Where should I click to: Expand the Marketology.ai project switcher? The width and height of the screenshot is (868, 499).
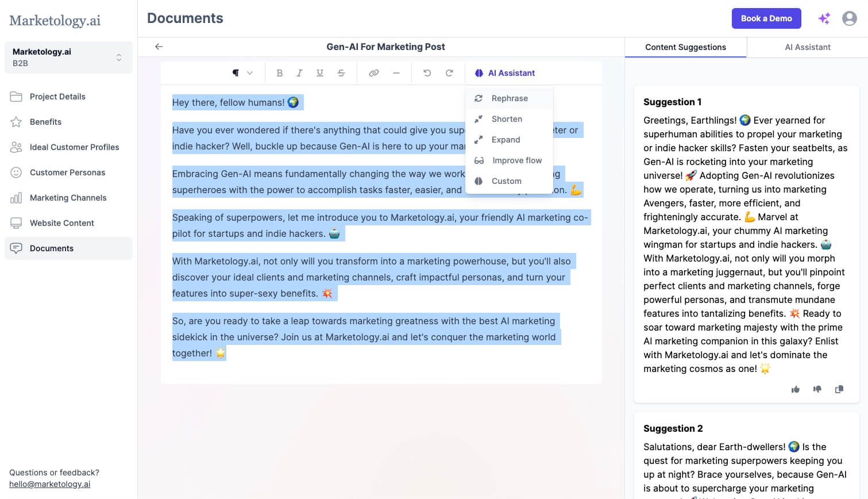pyautogui.click(x=68, y=57)
